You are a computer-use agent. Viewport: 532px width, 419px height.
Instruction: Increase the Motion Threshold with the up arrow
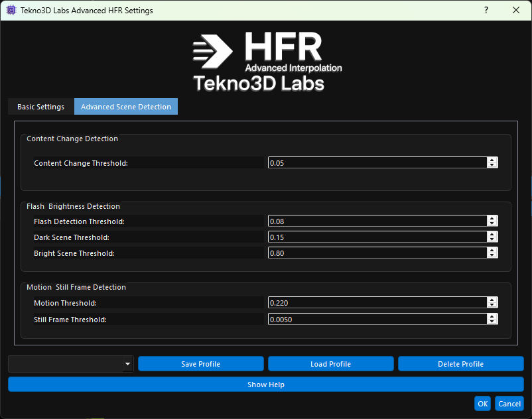coord(492,300)
